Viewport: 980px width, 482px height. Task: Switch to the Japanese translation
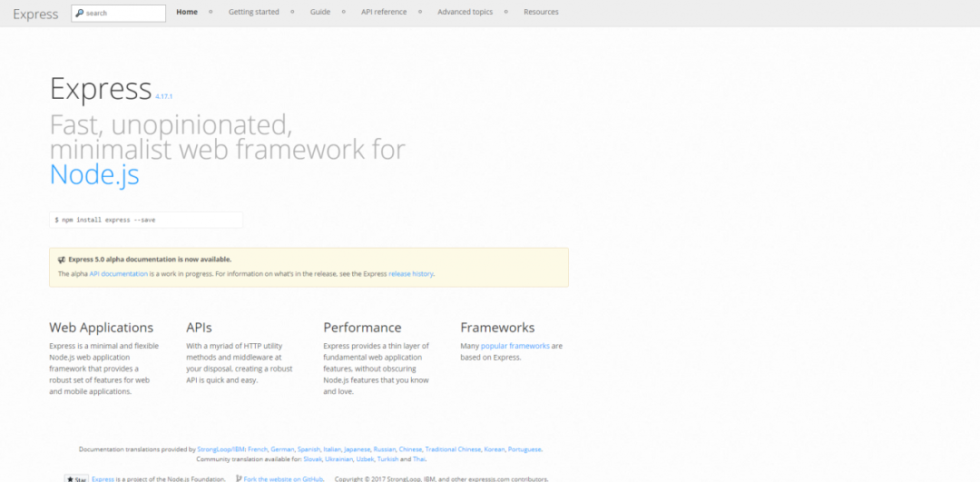tap(357, 449)
